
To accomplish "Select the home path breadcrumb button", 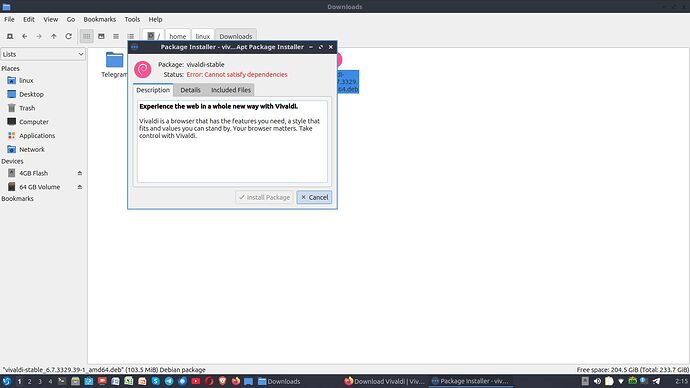I will point(177,37).
